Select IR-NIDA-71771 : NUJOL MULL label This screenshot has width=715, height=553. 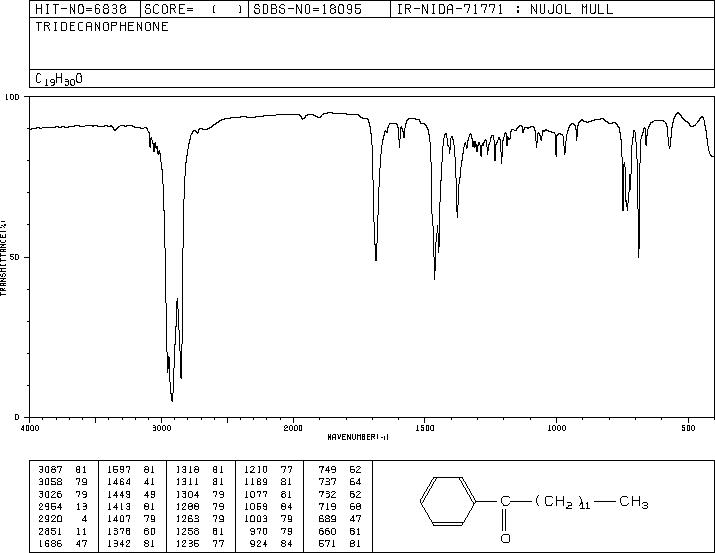pyautogui.click(x=505, y=9)
